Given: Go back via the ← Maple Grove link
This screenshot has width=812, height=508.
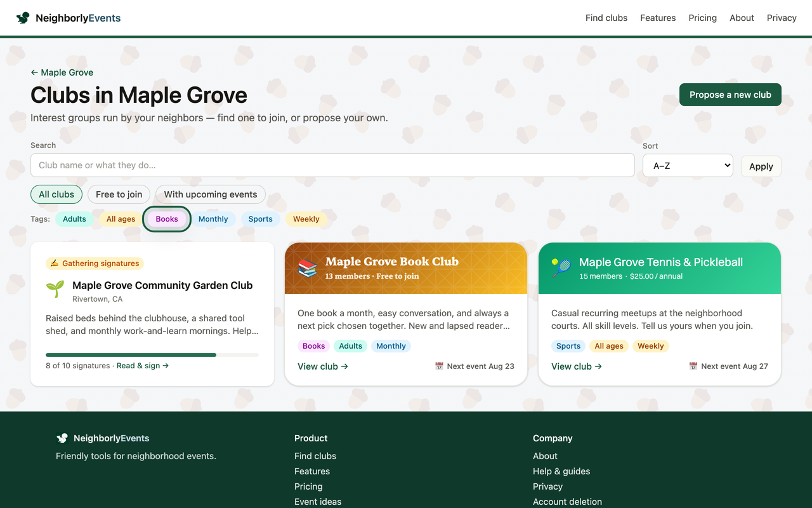Looking at the screenshot, I should point(62,72).
